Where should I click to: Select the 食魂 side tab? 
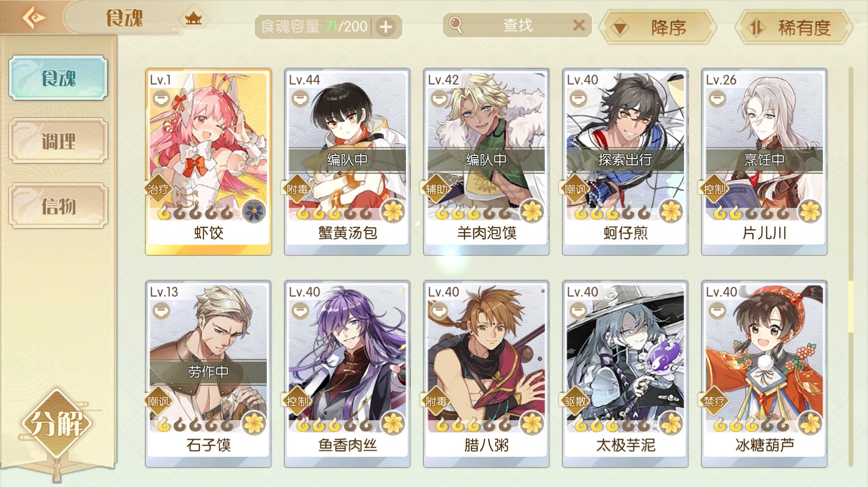[x=58, y=78]
